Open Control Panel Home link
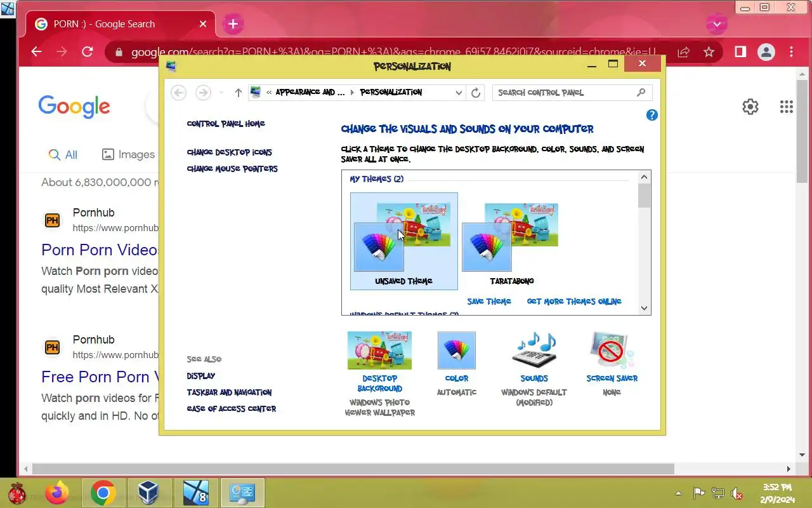This screenshot has width=812, height=508. click(x=226, y=124)
